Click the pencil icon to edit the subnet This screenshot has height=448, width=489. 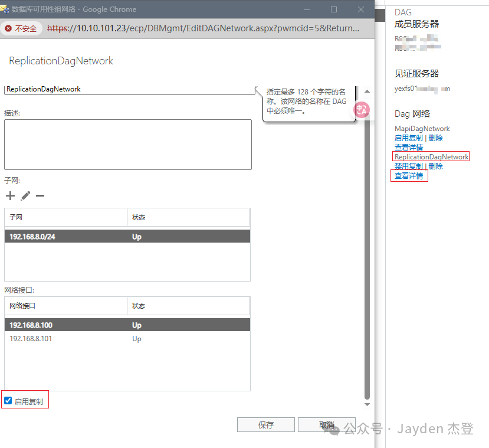[25, 196]
